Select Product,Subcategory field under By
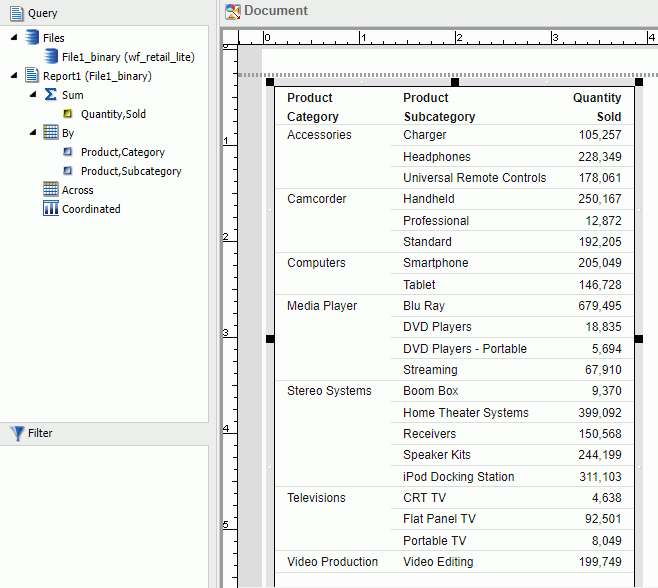Image resolution: width=658 pixels, height=588 pixels. (x=131, y=171)
